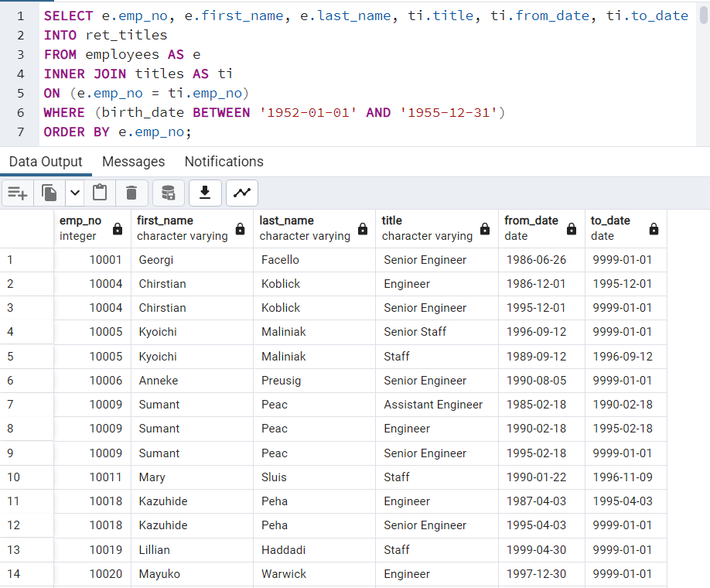The width and height of the screenshot is (710, 588).
Task: Click the lock icon on first_name column
Action: (240, 228)
